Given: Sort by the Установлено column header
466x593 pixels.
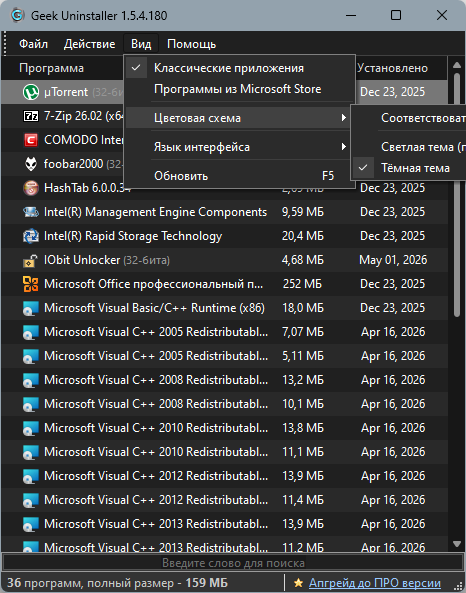Looking at the screenshot, I should point(392,68).
